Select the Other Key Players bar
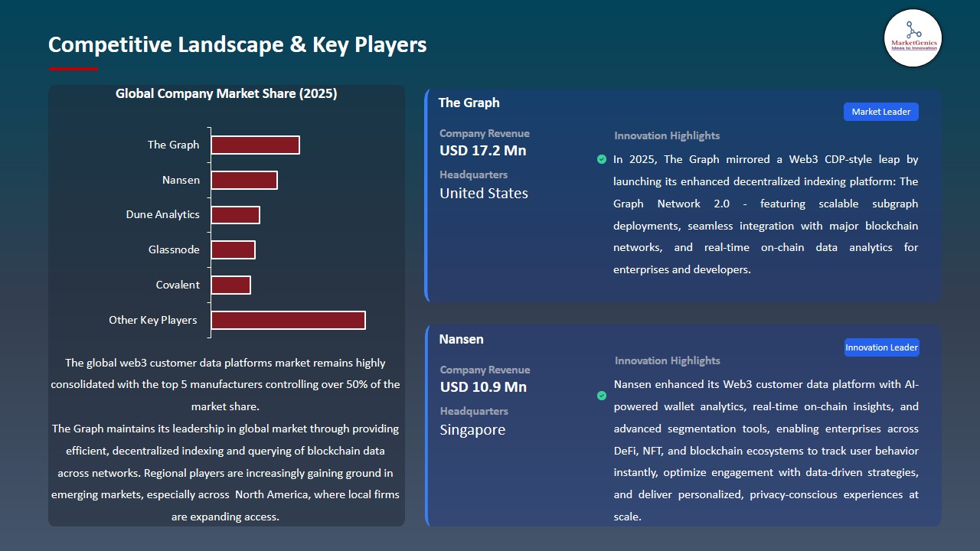 [x=288, y=319]
